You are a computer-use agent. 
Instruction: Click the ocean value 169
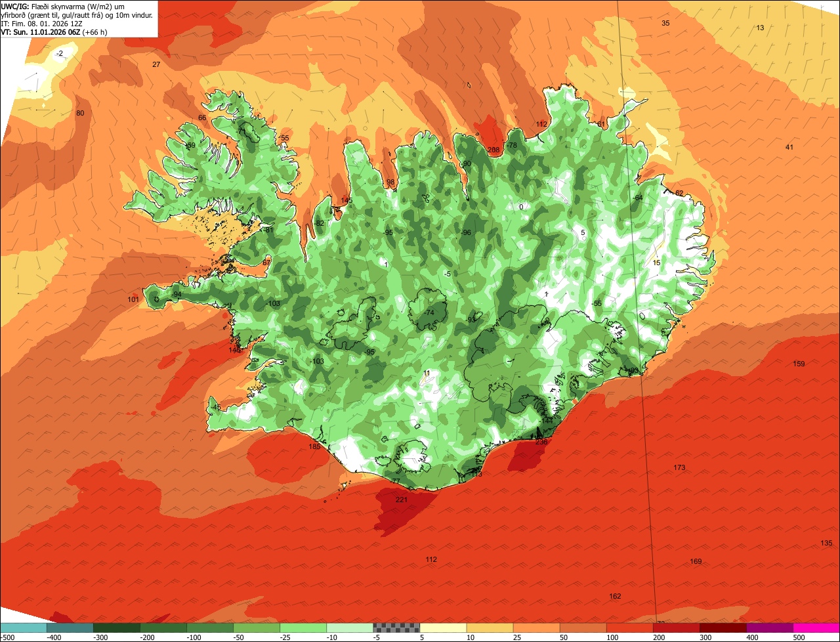[x=696, y=561]
